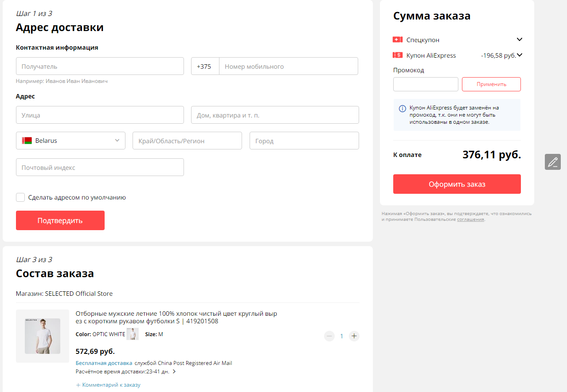Click the t-shirt product thumbnail
Viewport: 567px width, 392px height.
(x=43, y=336)
